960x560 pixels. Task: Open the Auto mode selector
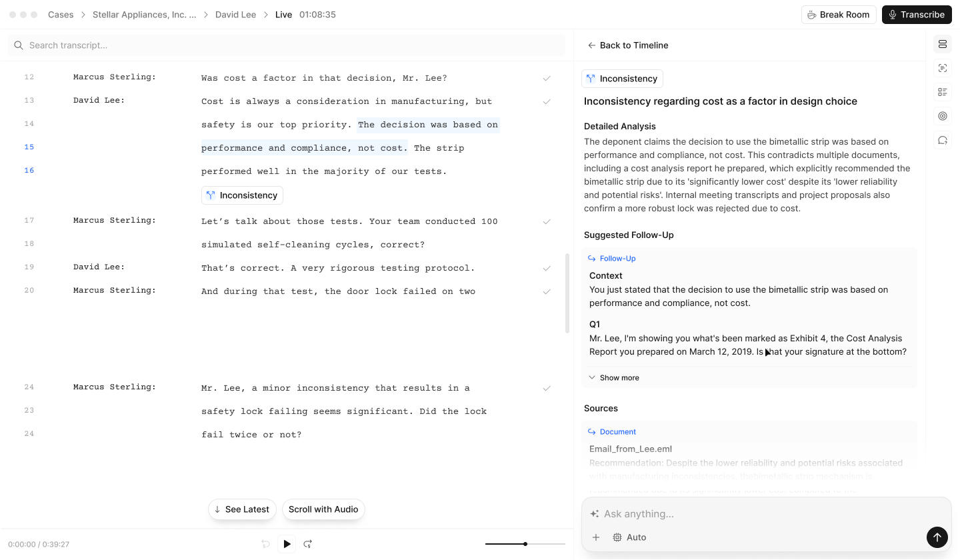pyautogui.click(x=629, y=537)
